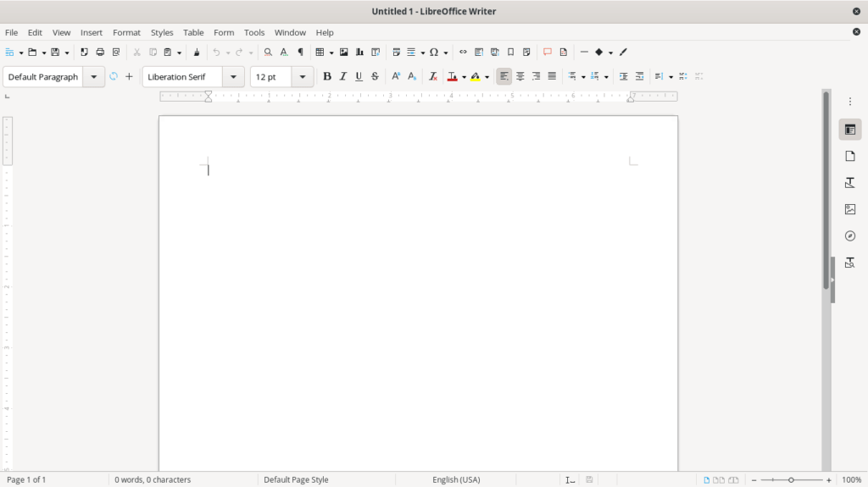
Task: Toggle Bold formatting
Action: click(x=327, y=76)
